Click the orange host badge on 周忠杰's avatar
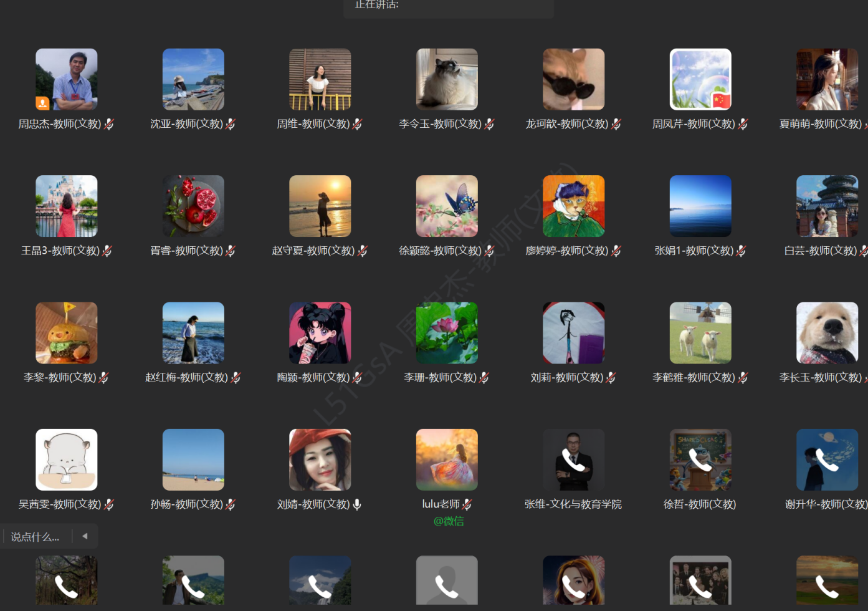 click(x=42, y=103)
